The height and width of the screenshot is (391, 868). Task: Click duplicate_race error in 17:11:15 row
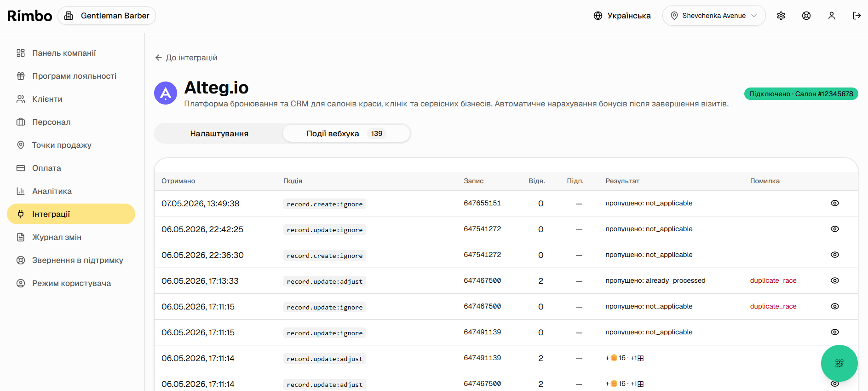tap(773, 306)
